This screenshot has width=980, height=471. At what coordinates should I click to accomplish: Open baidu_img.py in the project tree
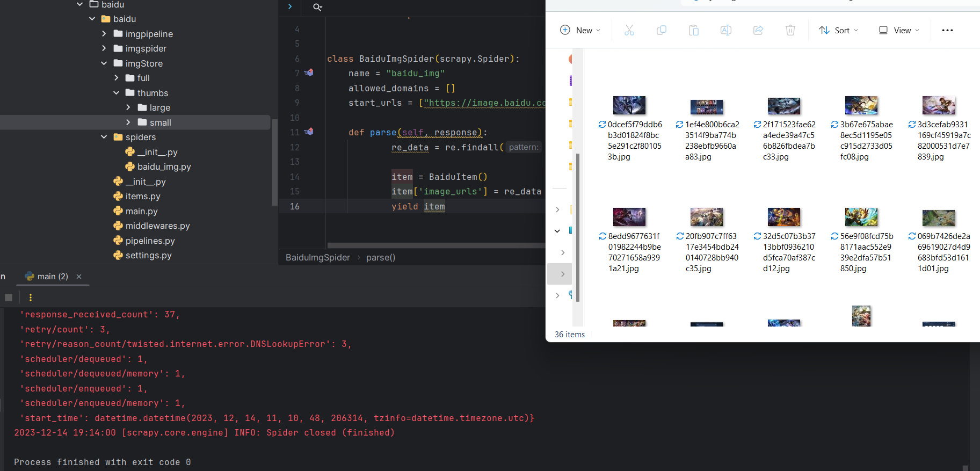[164, 166]
